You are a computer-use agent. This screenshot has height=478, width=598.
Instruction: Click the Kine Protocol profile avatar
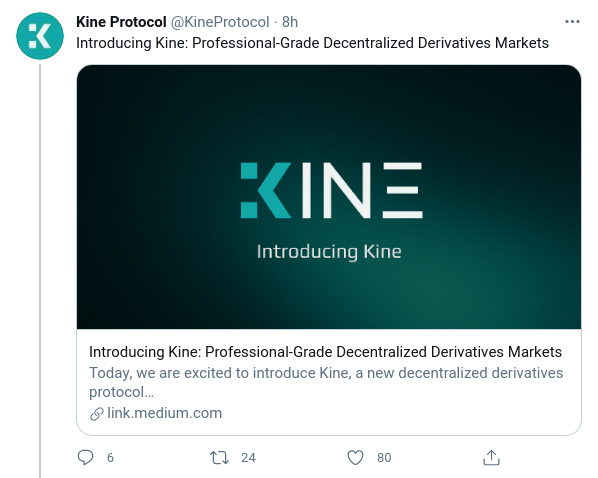pos(40,36)
